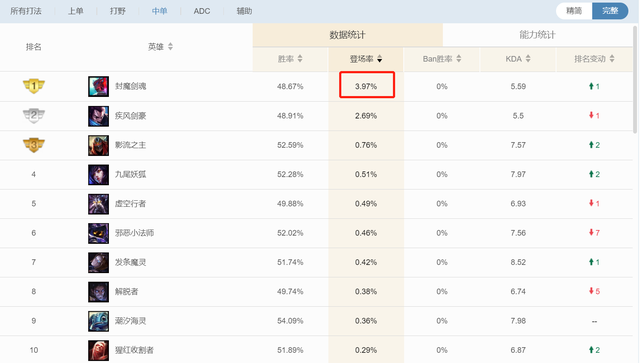Click win rate 54.09% cell
Screen dimensions: 640x363
pos(290,321)
